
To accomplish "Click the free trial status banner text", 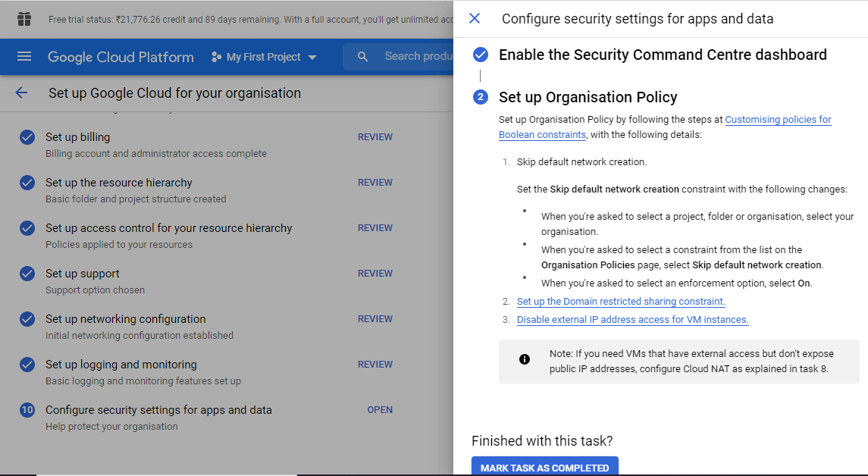I will pos(251,20).
